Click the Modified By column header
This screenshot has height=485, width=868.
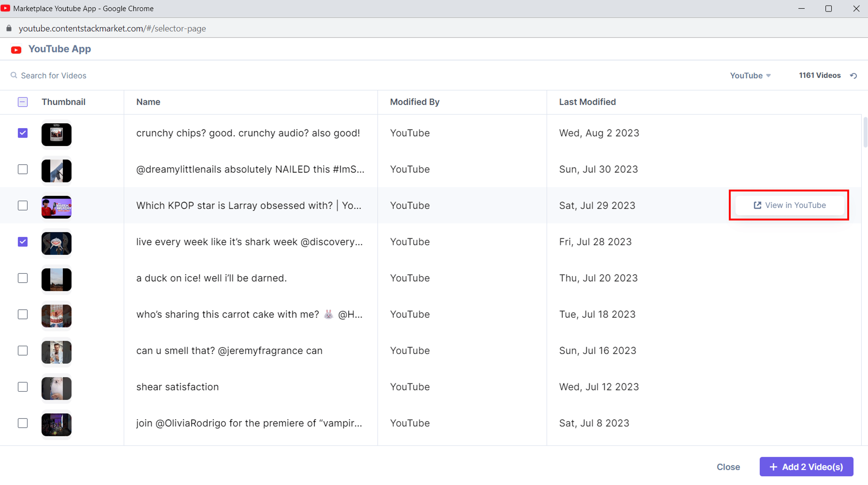click(x=415, y=102)
